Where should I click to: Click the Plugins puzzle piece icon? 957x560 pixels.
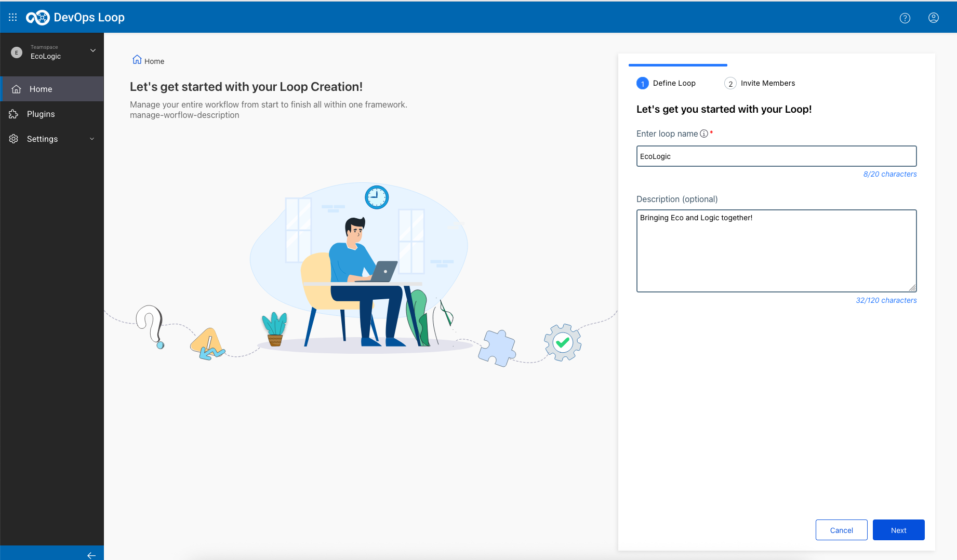tap(14, 114)
